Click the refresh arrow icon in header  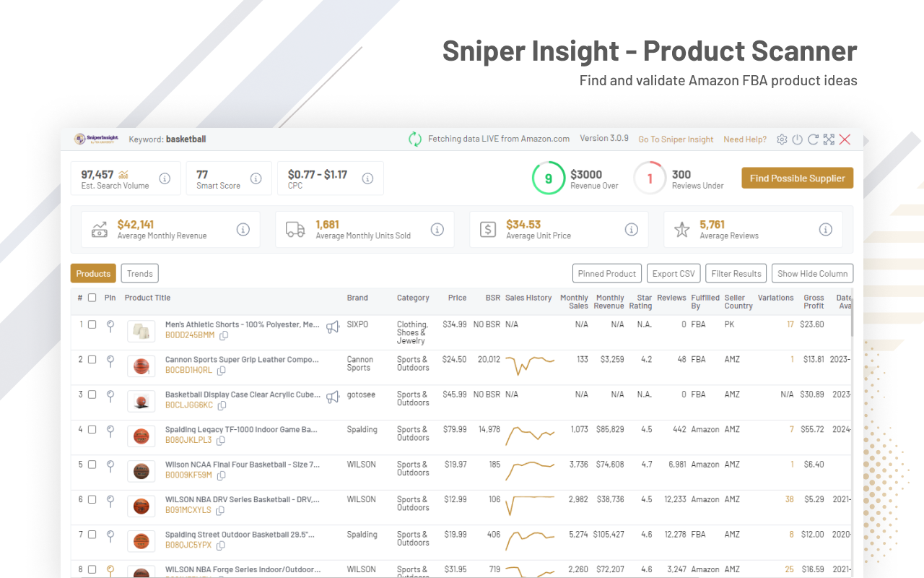(813, 139)
